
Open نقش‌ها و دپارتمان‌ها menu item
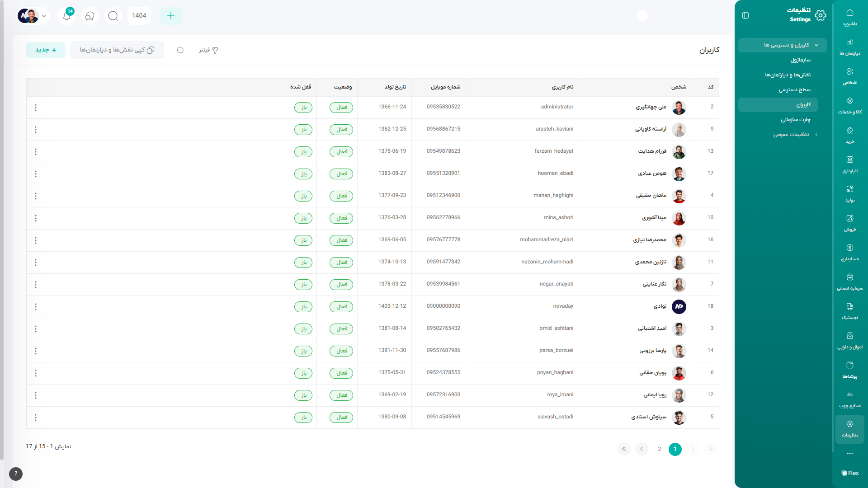coord(788,75)
